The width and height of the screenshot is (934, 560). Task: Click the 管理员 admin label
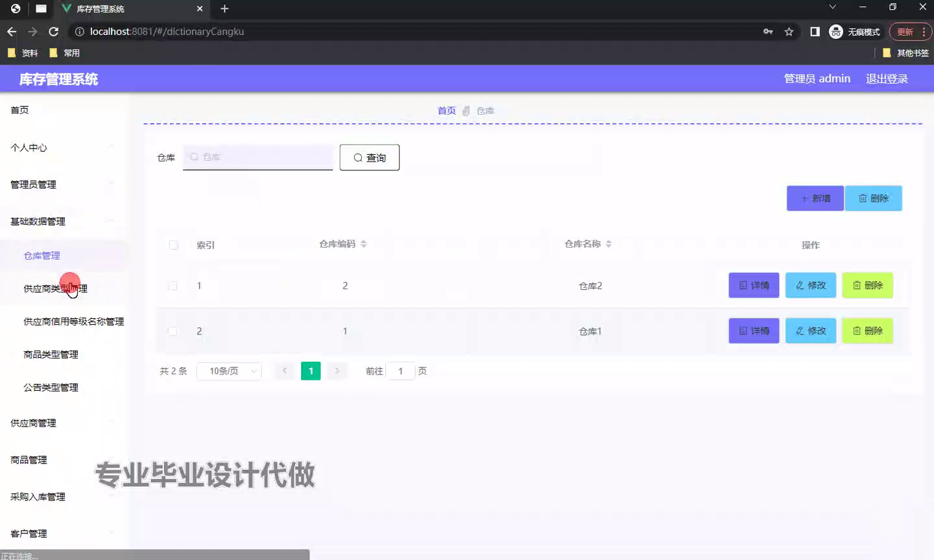click(817, 78)
